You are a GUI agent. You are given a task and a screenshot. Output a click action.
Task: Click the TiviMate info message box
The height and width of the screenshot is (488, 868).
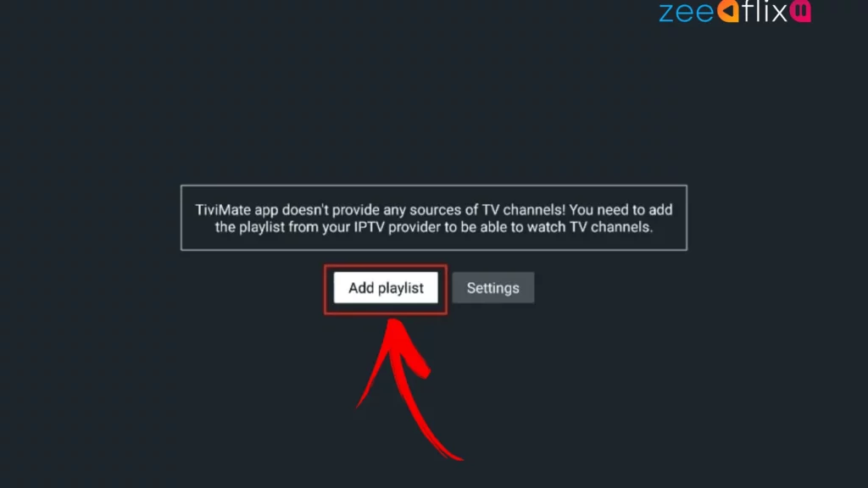click(434, 218)
